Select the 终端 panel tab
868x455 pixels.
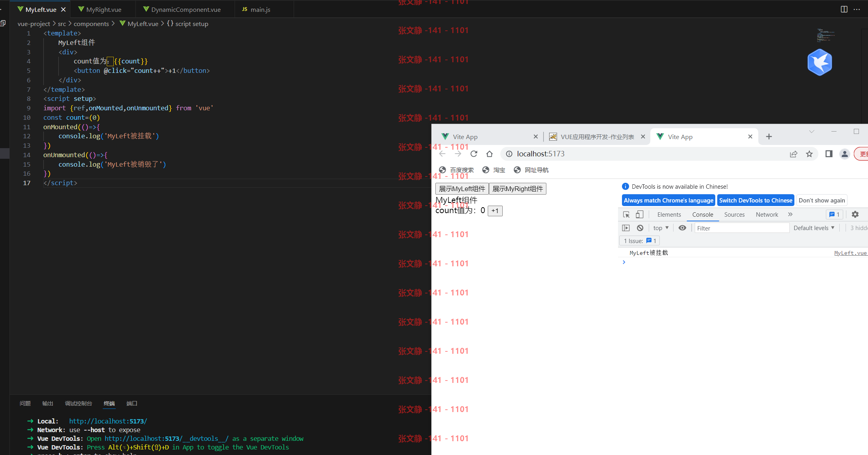109,403
